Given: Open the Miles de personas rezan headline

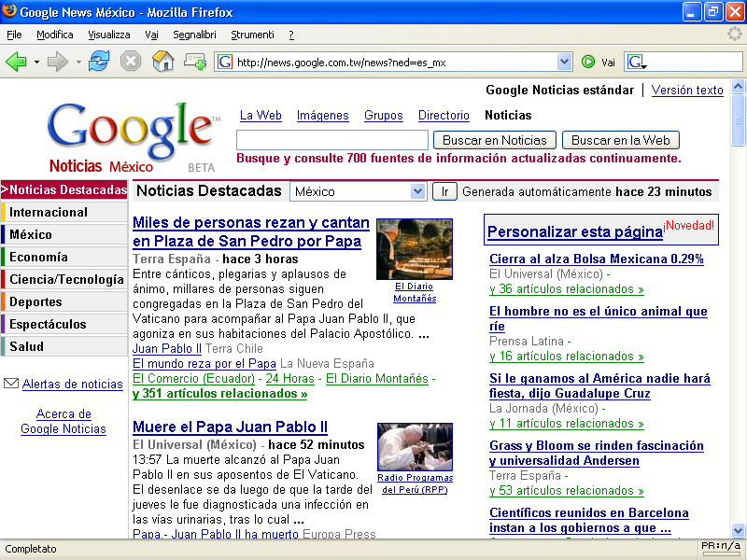Looking at the screenshot, I should 250,231.
